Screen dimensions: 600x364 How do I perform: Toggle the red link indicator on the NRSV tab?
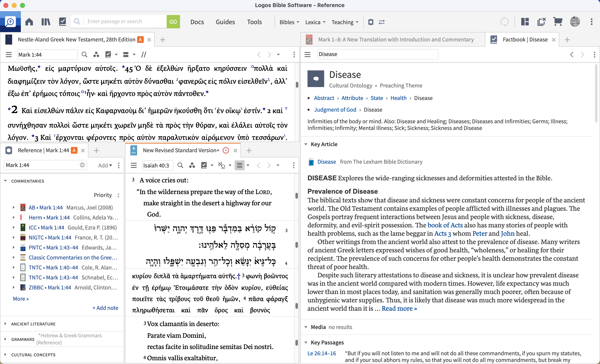225,150
